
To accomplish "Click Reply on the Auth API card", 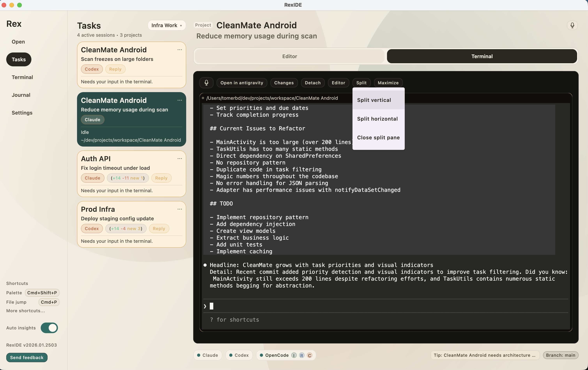I will [x=161, y=178].
